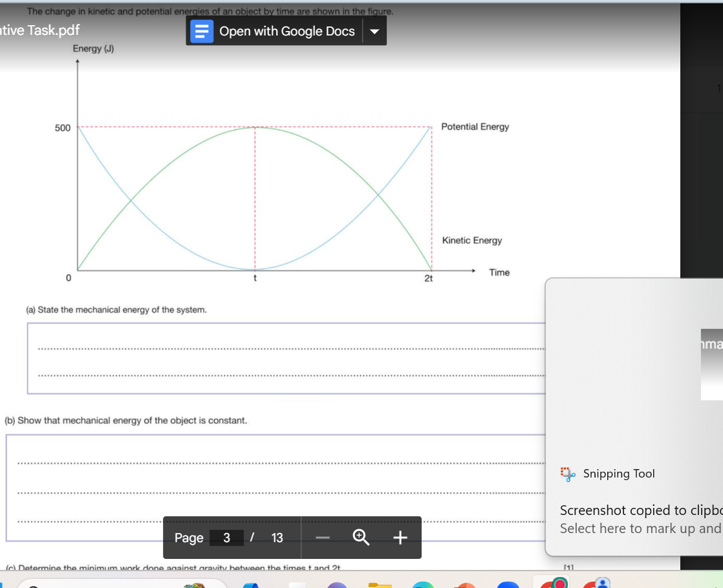
Task: Click the Snipping Tool icon in the notification
Action: click(567, 473)
